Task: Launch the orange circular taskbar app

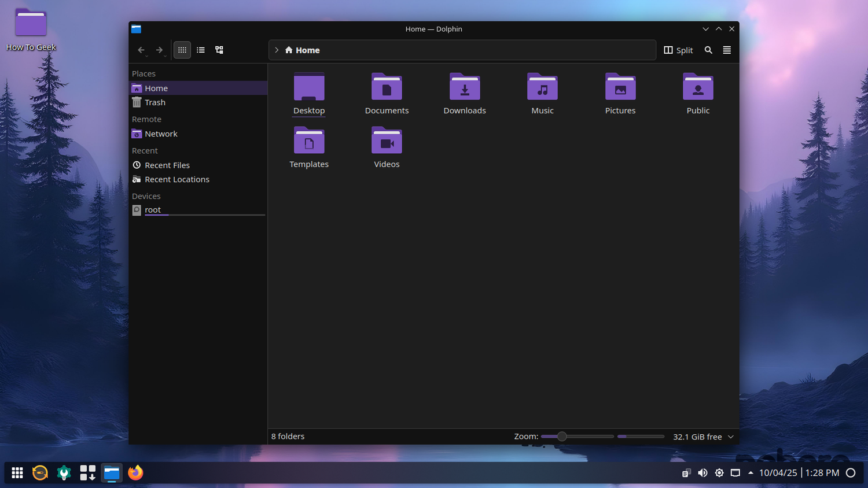Action: (40, 473)
